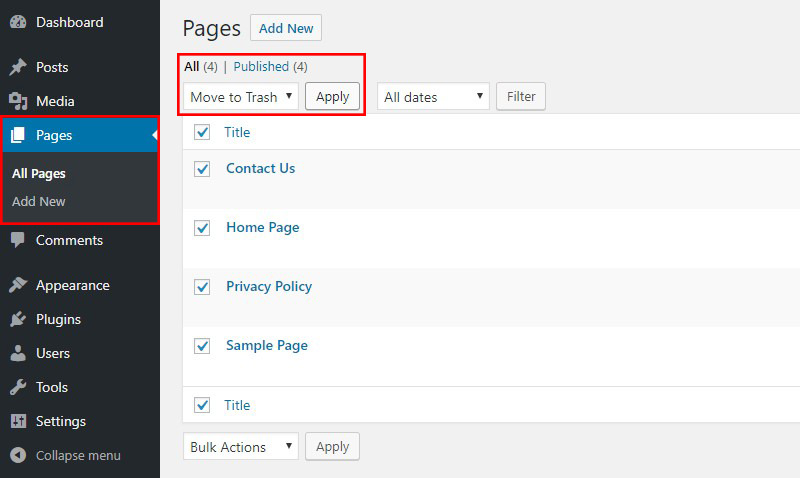Click top Apply button next to Move to Trash
800x478 pixels.
coord(332,96)
